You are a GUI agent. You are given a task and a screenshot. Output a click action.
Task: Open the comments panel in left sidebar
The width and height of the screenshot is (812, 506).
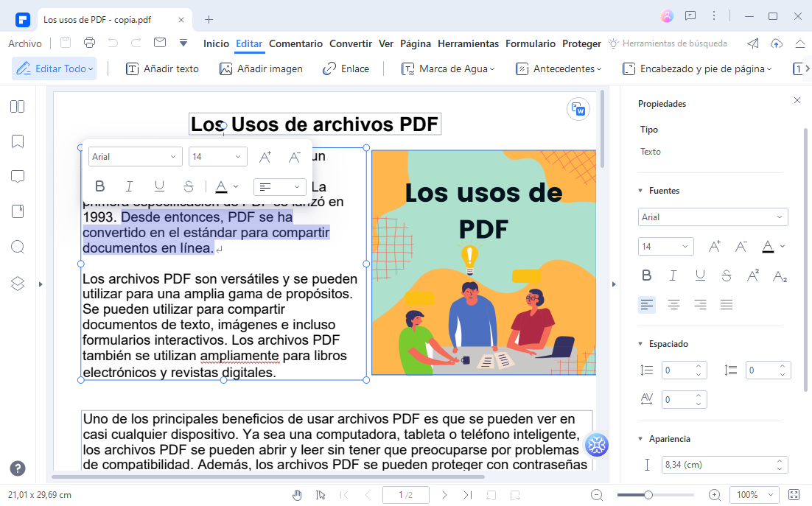[x=18, y=177]
